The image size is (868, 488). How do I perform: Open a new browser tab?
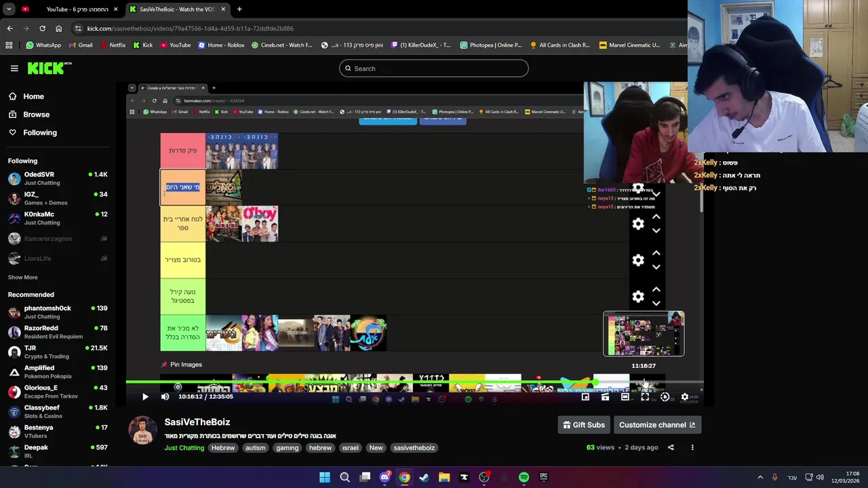tap(239, 9)
